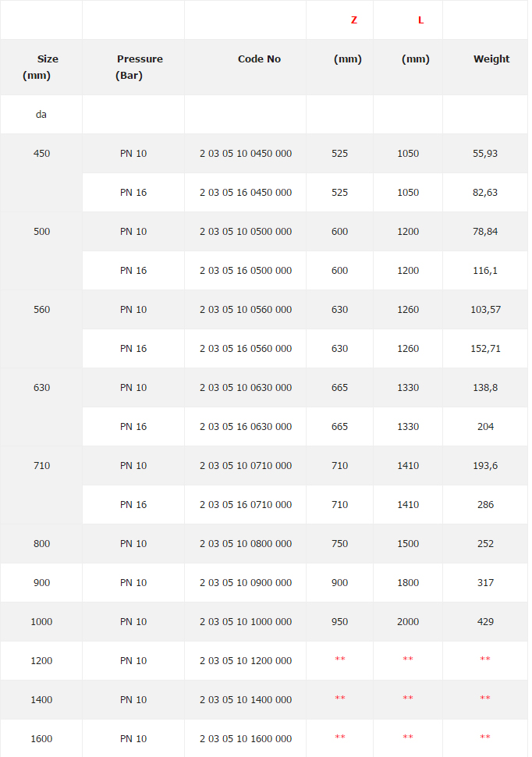Click the Weight column header
Image resolution: width=532 pixels, height=757 pixels.
491,59
